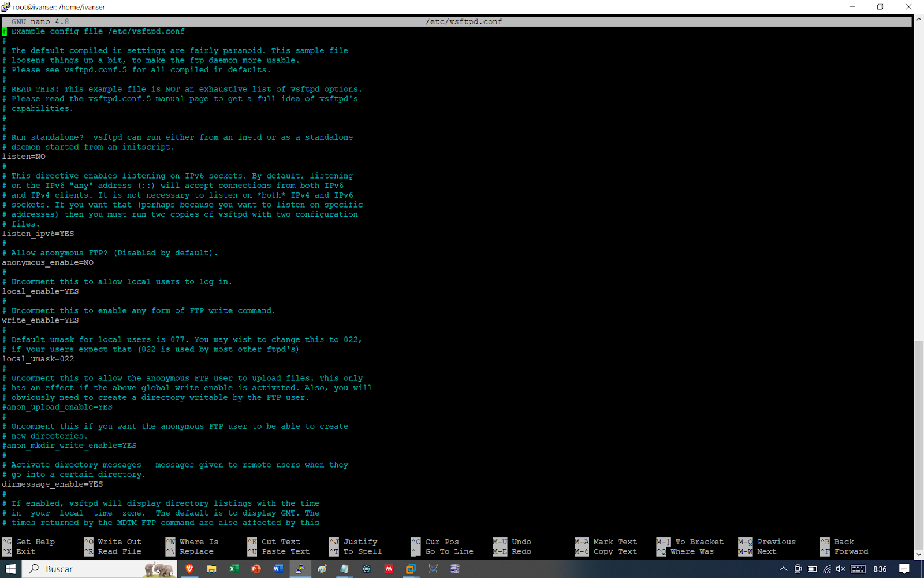Image resolution: width=924 pixels, height=578 pixels.
Task: Click the nano title /etc/vsftpd.conf
Action: [x=464, y=22]
